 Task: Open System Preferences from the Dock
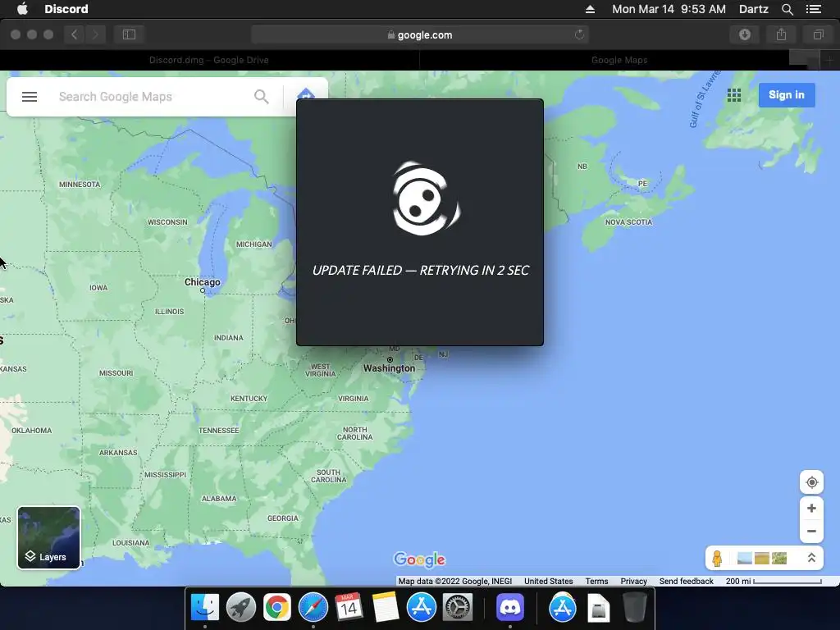point(458,607)
